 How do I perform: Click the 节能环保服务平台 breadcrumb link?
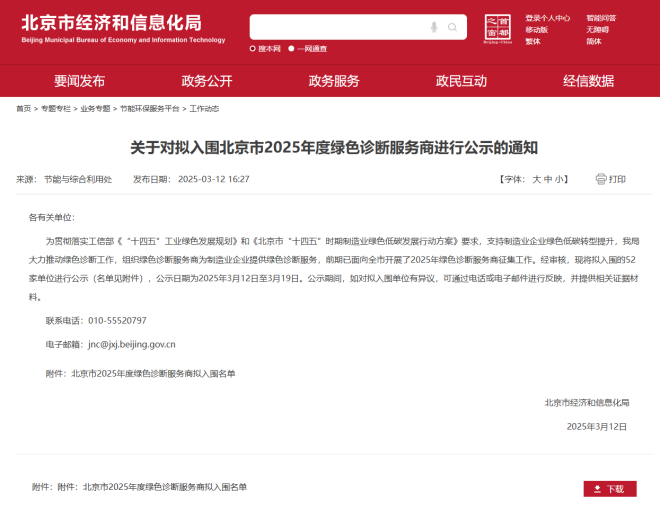click(149, 108)
